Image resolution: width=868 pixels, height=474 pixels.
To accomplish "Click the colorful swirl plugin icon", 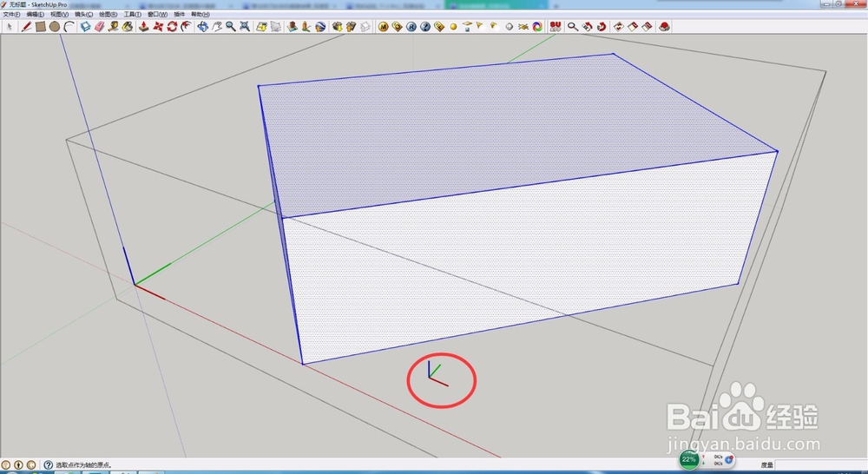I will click(537, 27).
